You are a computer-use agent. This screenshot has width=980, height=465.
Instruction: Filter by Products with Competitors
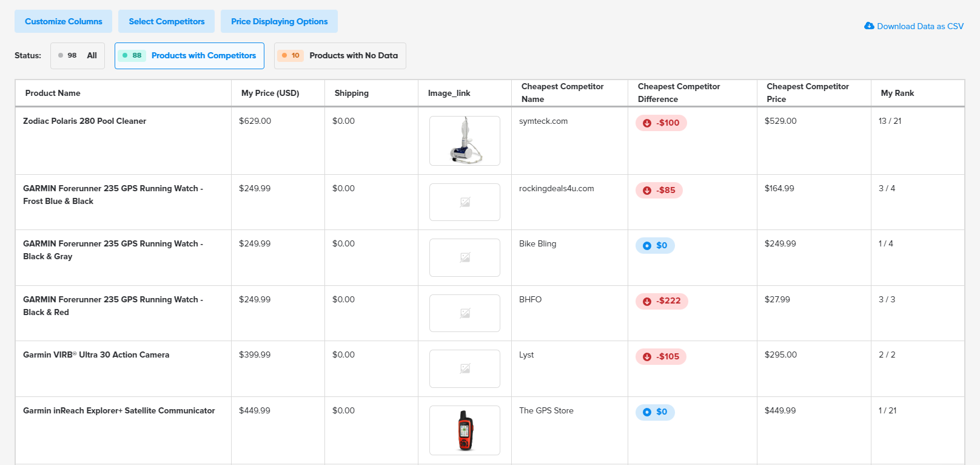pyautogui.click(x=189, y=56)
